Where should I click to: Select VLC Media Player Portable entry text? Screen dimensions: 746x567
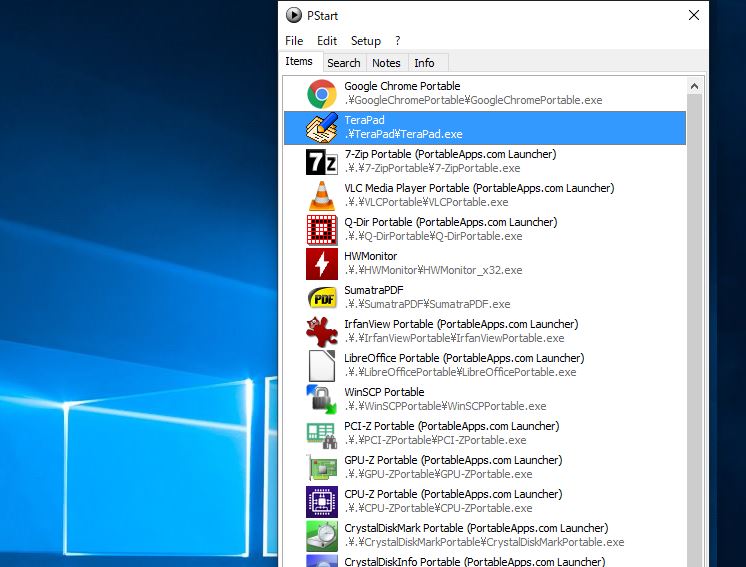pos(479,188)
